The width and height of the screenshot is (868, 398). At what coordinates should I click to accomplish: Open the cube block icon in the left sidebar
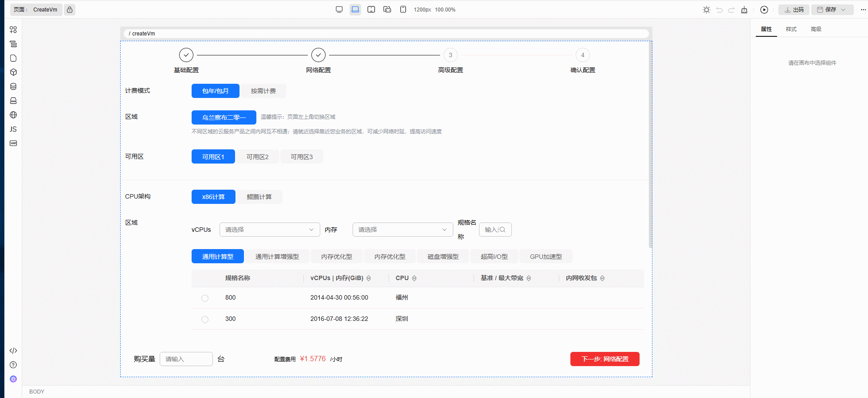click(13, 72)
